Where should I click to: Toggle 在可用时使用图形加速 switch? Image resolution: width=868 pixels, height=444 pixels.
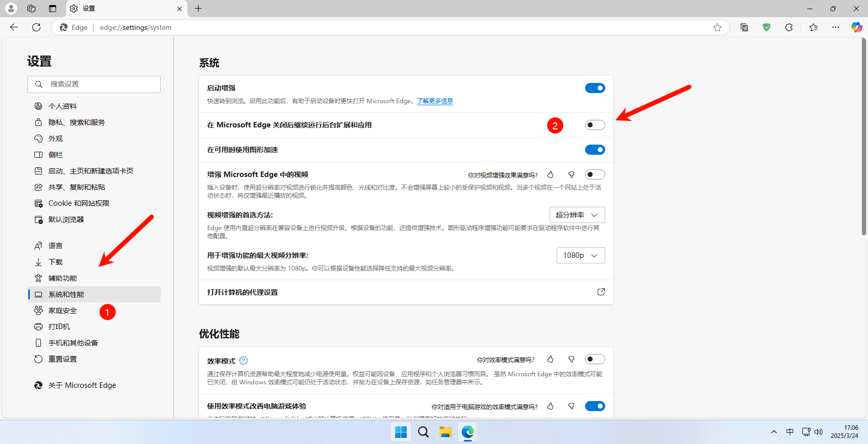click(x=595, y=150)
